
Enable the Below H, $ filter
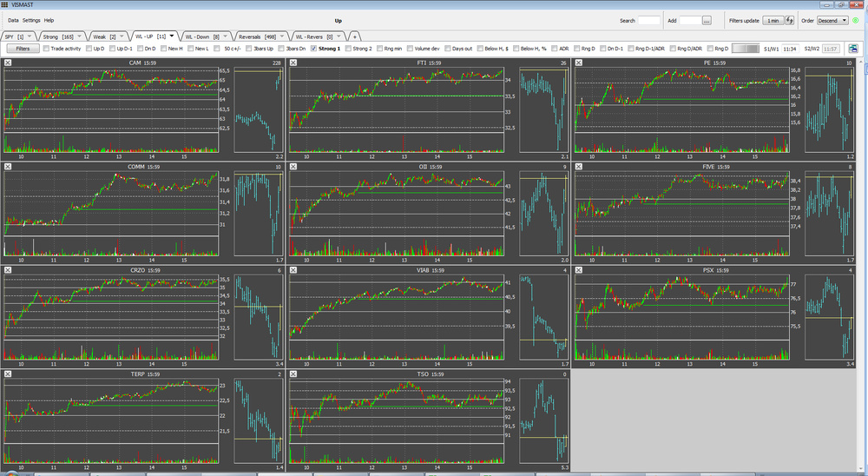point(480,49)
